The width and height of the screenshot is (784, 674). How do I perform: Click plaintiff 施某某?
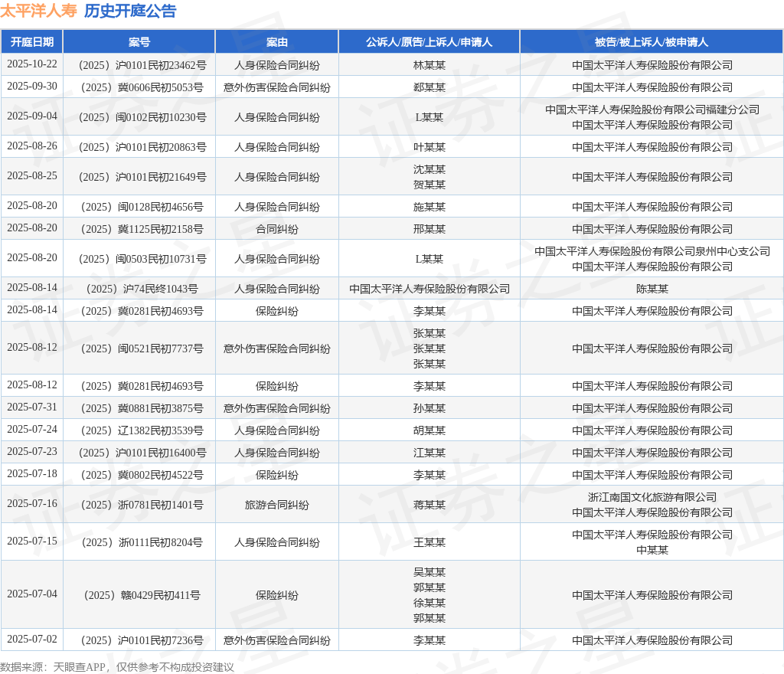tap(430, 207)
